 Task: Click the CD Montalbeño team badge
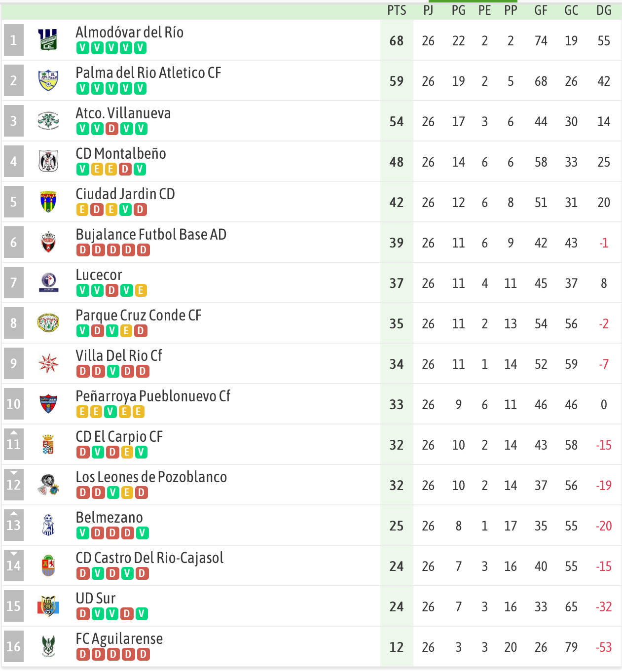tap(48, 161)
